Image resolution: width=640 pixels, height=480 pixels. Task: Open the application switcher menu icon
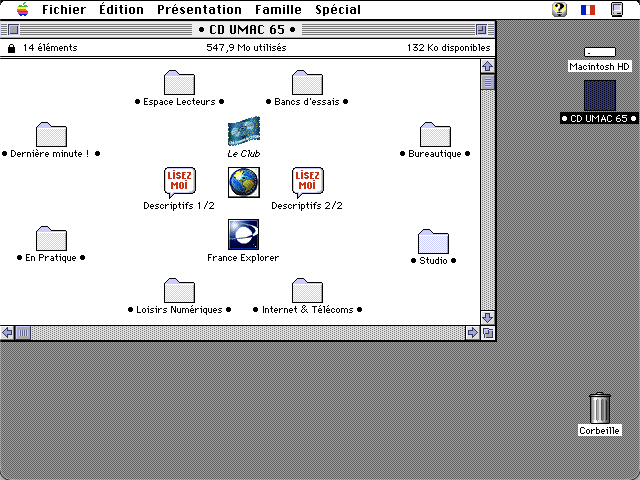617,9
